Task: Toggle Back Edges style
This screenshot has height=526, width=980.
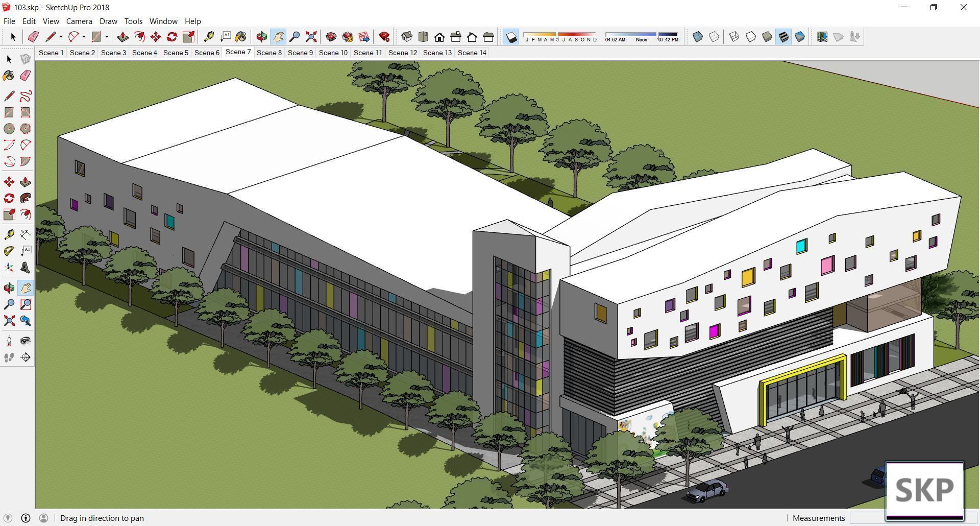Action: (x=714, y=37)
